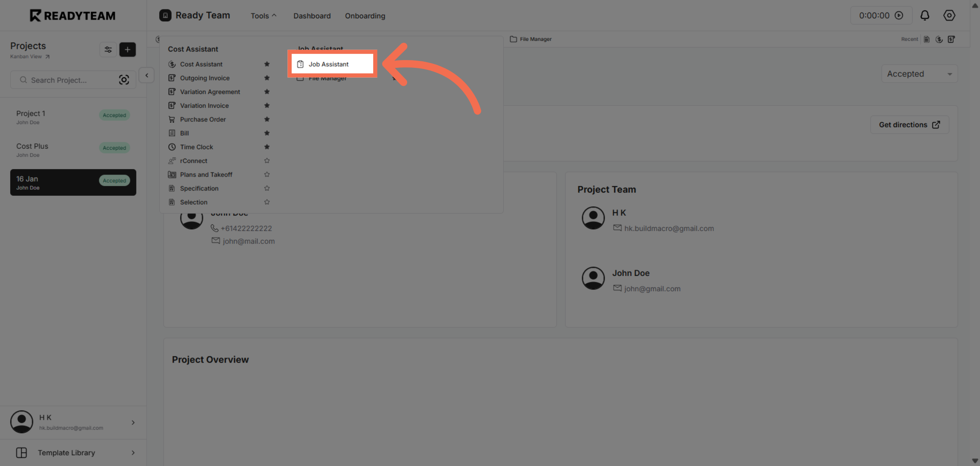Favorite the rConnect tool

[267, 161]
